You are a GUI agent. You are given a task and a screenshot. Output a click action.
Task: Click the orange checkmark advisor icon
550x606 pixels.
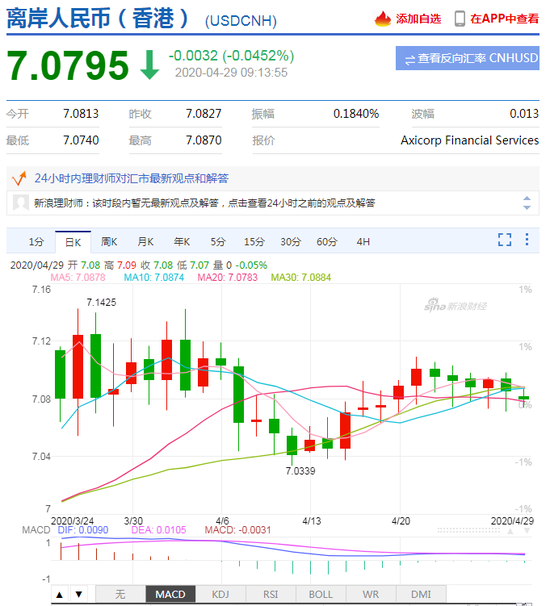tap(19, 178)
